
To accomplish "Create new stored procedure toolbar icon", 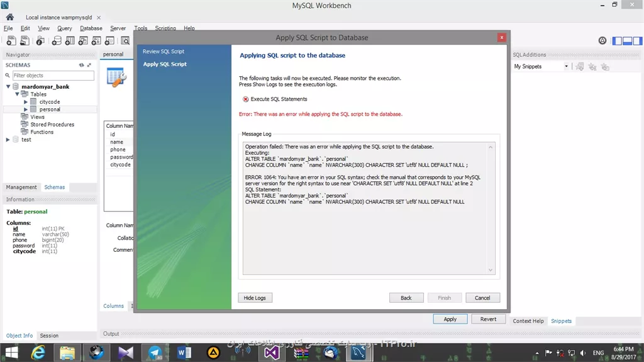I will point(96,40).
